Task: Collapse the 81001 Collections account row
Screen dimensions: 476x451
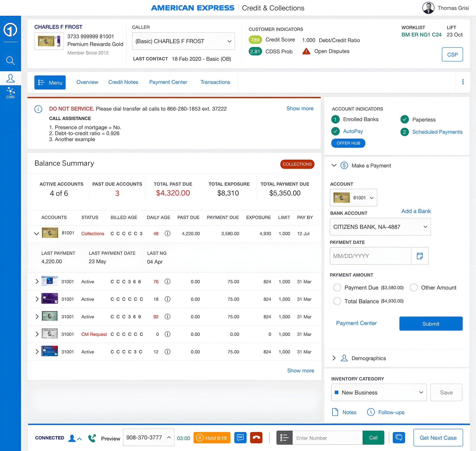Action: point(36,233)
